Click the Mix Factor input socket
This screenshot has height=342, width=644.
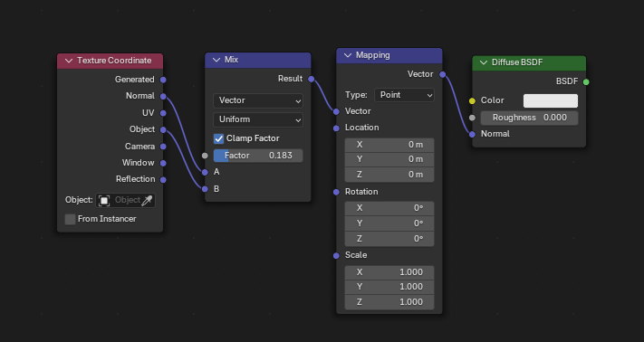[x=205, y=156]
